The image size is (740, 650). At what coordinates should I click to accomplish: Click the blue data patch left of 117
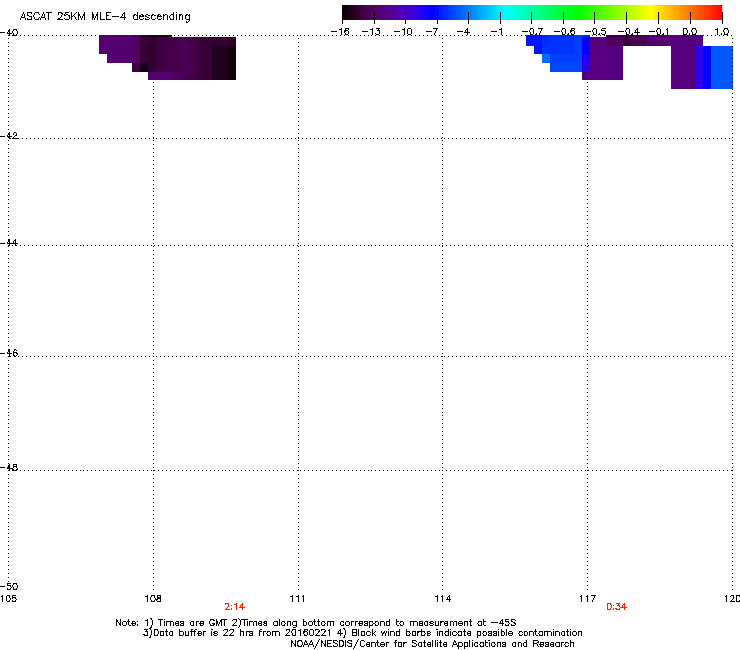pos(557,53)
